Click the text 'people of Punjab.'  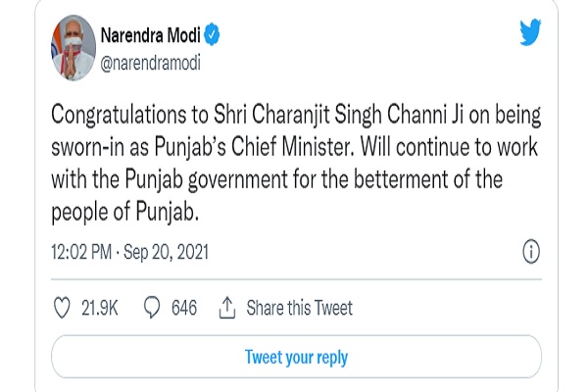[124, 213]
